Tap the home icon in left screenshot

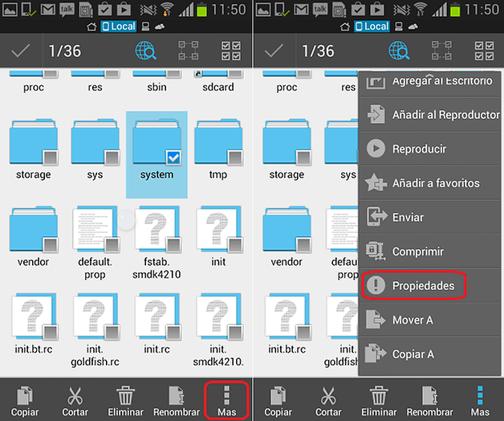click(x=91, y=27)
